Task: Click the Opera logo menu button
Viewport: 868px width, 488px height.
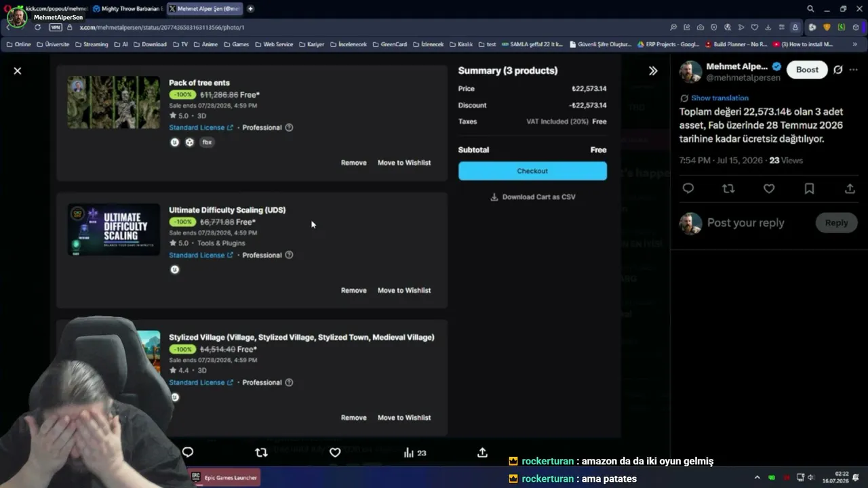Action: [7, 9]
